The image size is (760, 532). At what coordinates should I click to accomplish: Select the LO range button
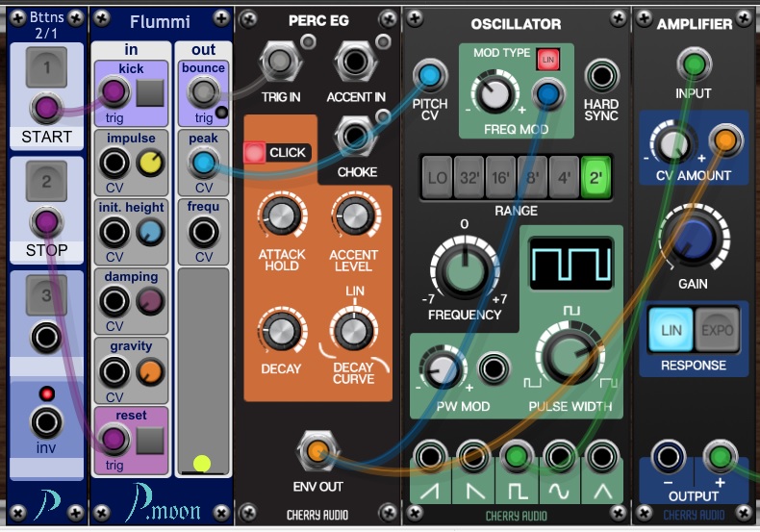pyautogui.click(x=438, y=177)
